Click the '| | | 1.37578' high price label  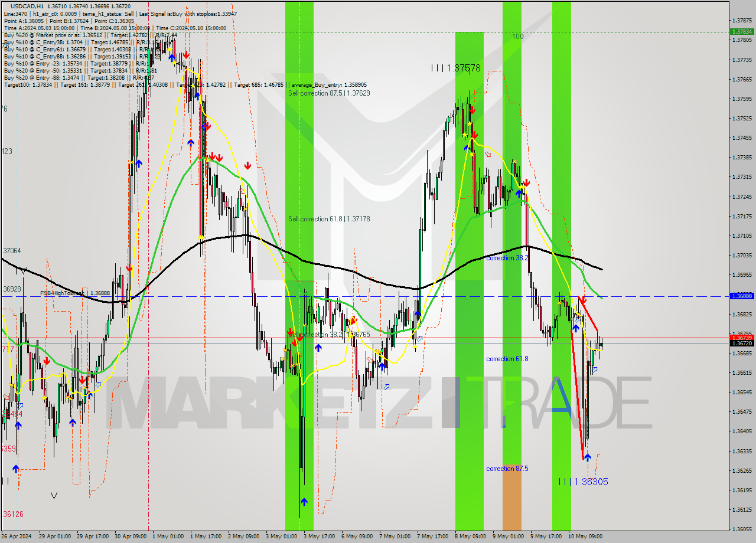[x=455, y=68]
